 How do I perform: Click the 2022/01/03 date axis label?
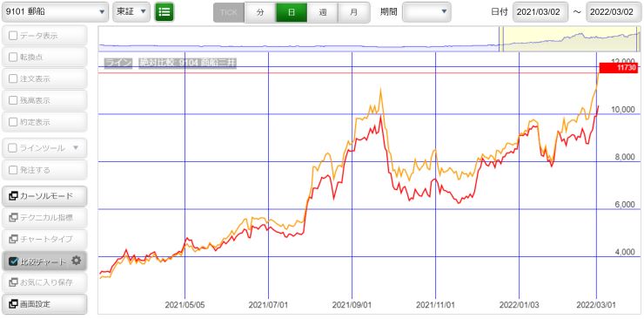(x=520, y=305)
